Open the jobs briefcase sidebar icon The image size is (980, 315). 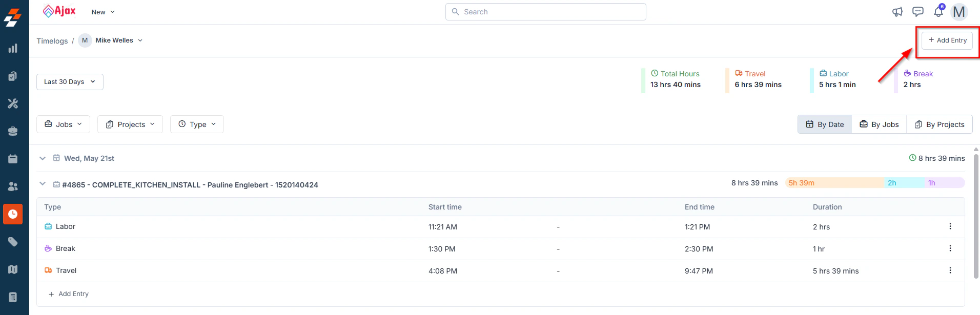[13, 131]
